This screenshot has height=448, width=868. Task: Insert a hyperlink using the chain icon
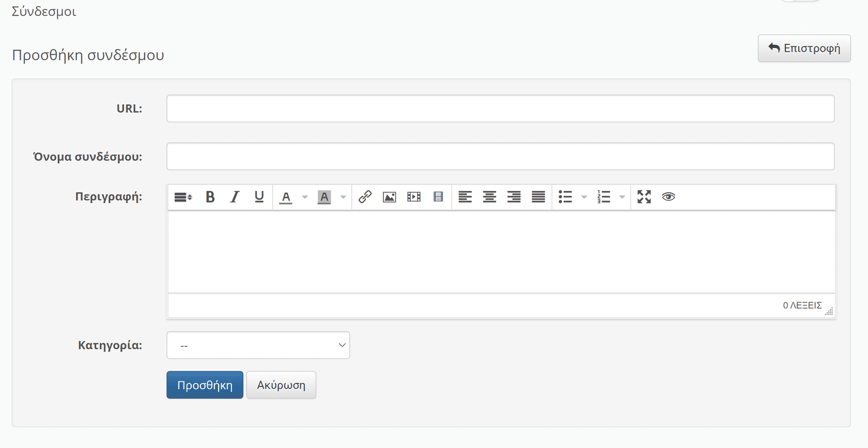click(x=365, y=197)
